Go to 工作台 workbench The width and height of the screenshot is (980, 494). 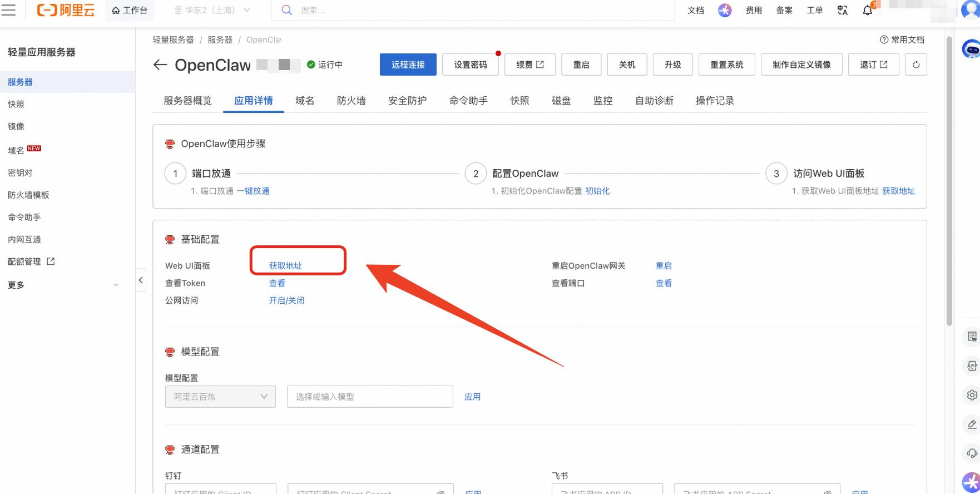tap(130, 10)
